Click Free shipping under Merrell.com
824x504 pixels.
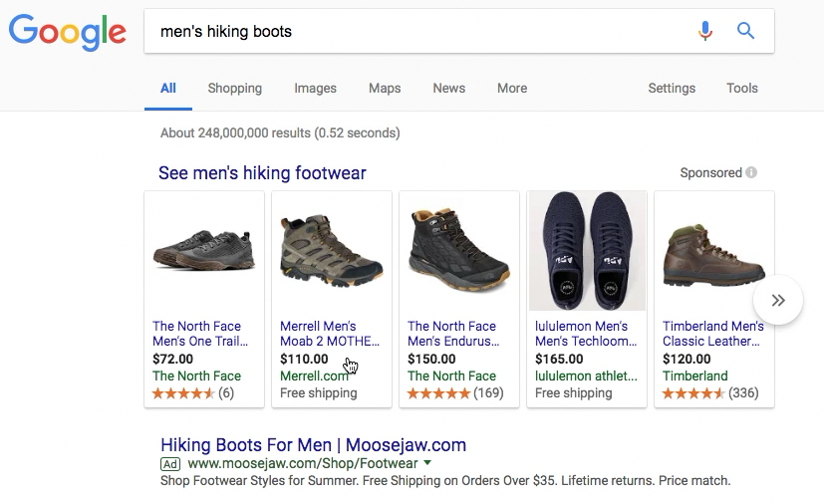(x=319, y=393)
